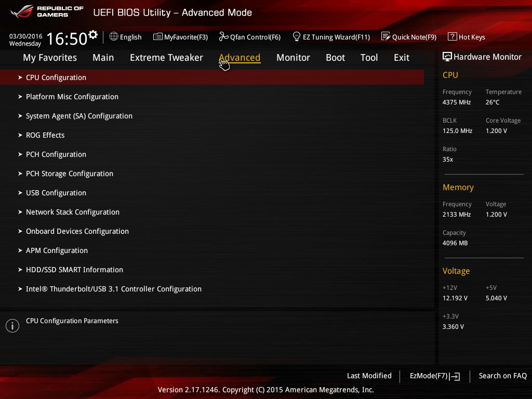The width and height of the screenshot is (532, 399).
Task: Click the Ratio value 35x
Action: coord(448,159)
